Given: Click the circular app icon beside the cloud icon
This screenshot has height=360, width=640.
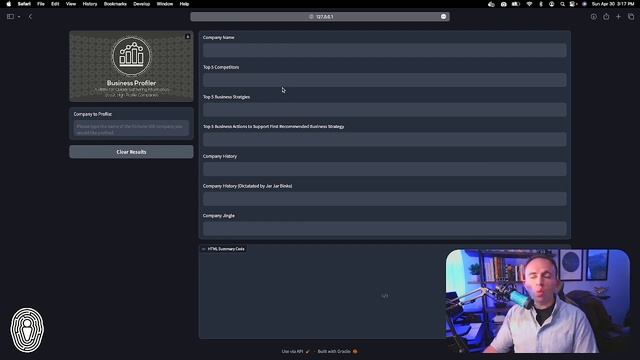Looking at the screenshot, I should pos(504,4).
